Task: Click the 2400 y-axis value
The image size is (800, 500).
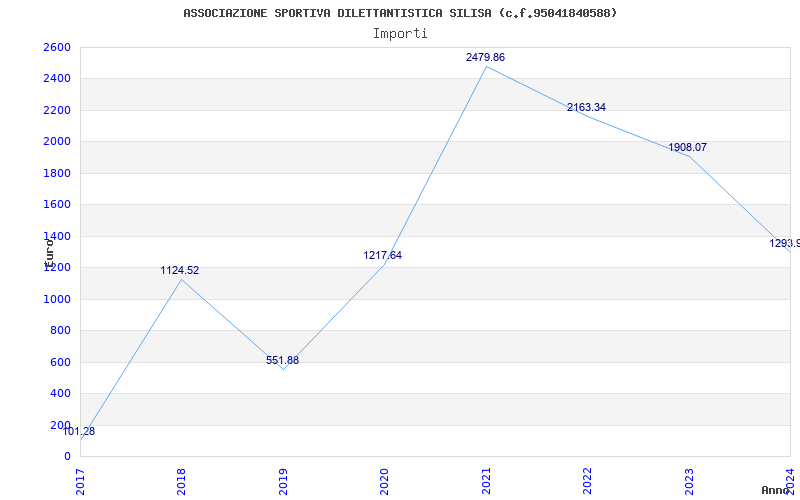Action: pyautogui.click(x=57, y=79)
